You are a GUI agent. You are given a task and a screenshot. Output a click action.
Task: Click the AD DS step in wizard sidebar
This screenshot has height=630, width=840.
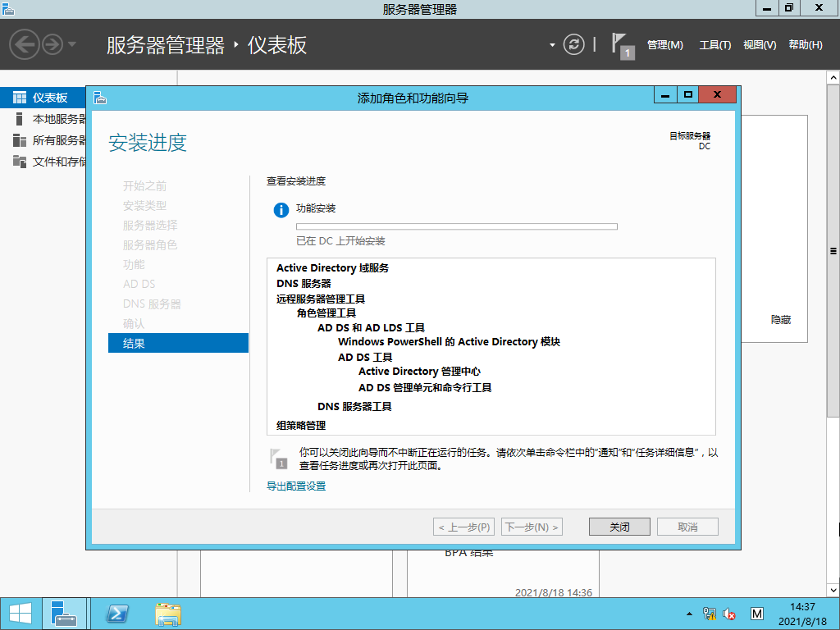click(x=139, y=284)
